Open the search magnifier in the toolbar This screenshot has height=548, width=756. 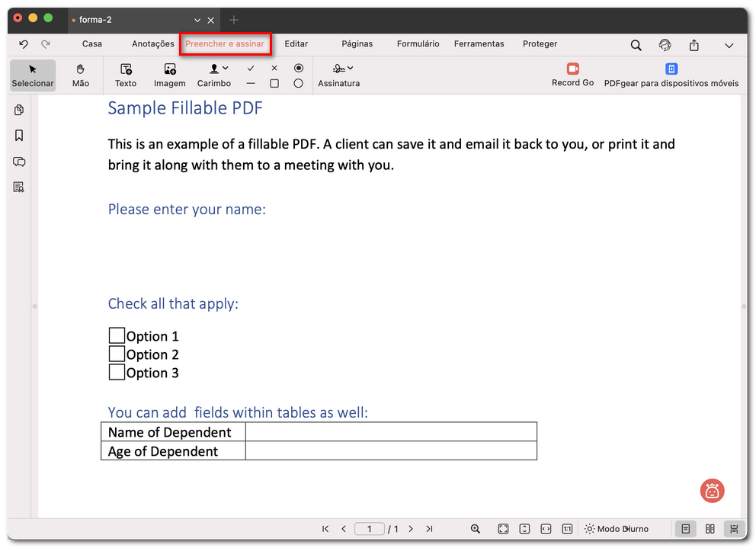(636, 45)
